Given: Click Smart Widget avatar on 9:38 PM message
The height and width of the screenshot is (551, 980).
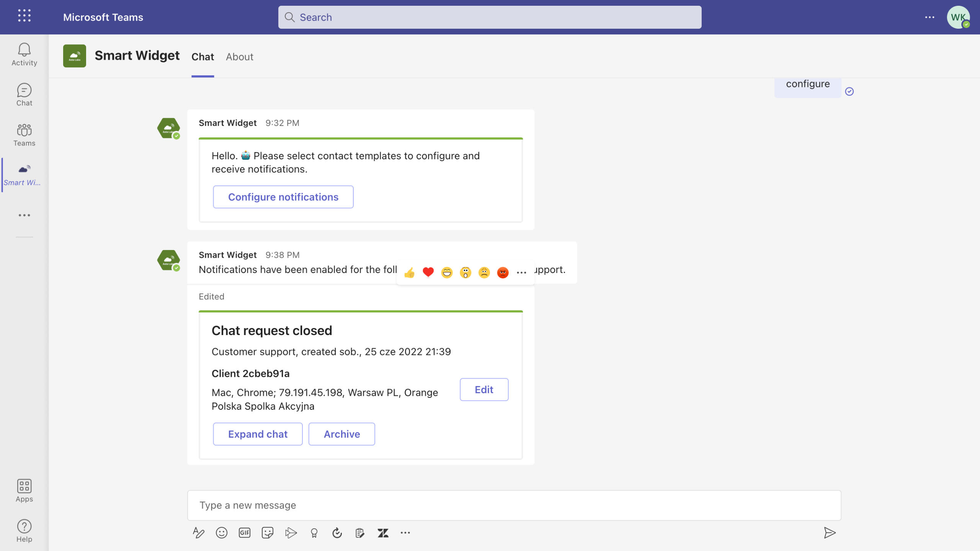Looking at the screenshot, I should pos(168,260).
